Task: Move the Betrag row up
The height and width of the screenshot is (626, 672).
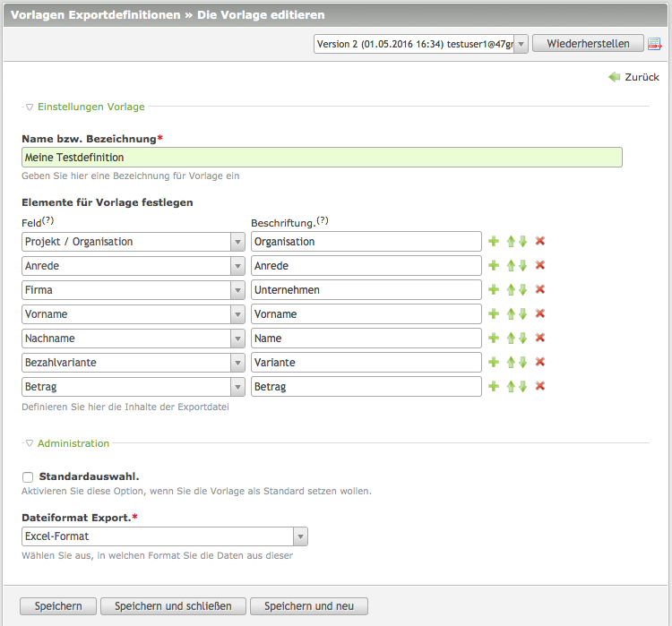Action: [x=511, y=387]
